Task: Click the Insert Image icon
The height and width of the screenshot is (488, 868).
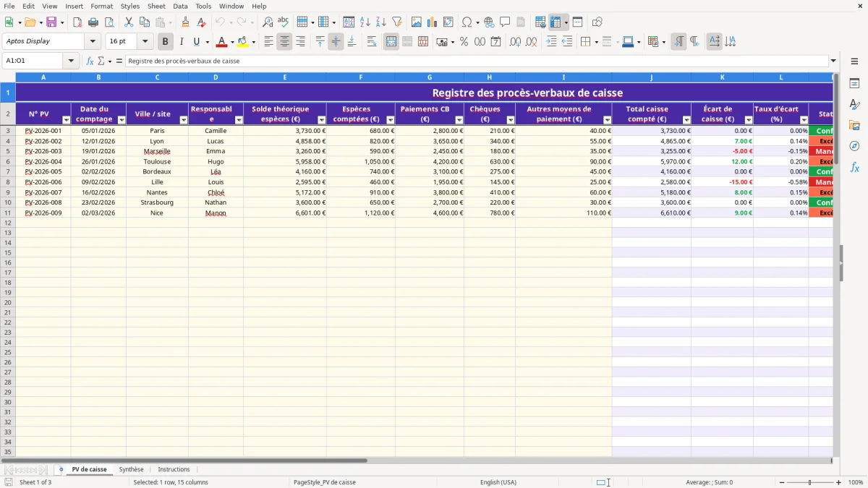Action: pyautogui.click(x=417, y=22)
